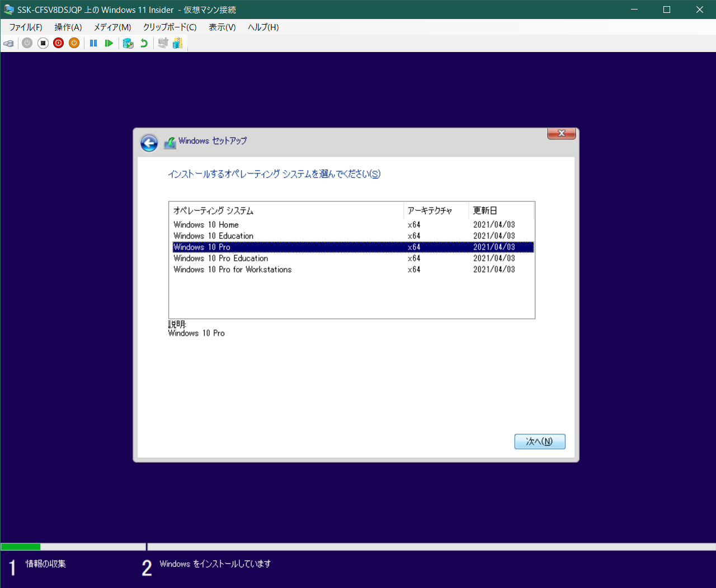Screen dimensions: 716x588
Task: Click step 2 Windows をインストールしています label
Action: pos(215,564)
